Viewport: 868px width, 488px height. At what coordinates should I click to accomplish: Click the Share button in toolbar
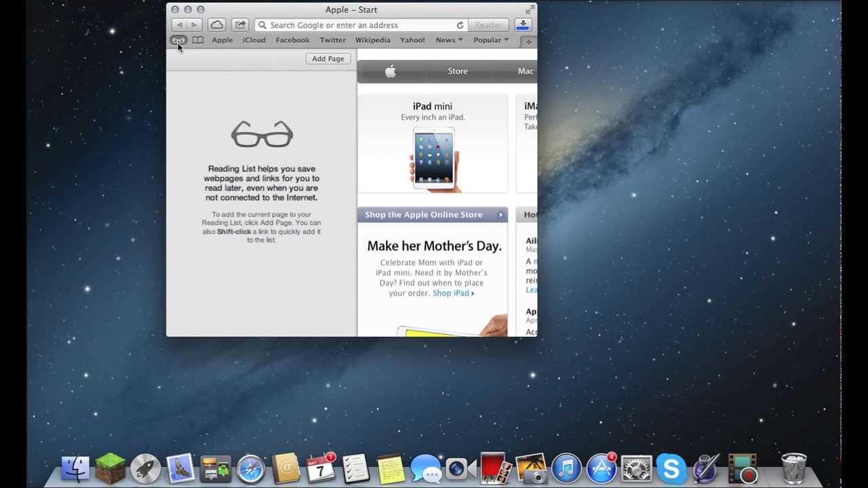click(240, 25)
